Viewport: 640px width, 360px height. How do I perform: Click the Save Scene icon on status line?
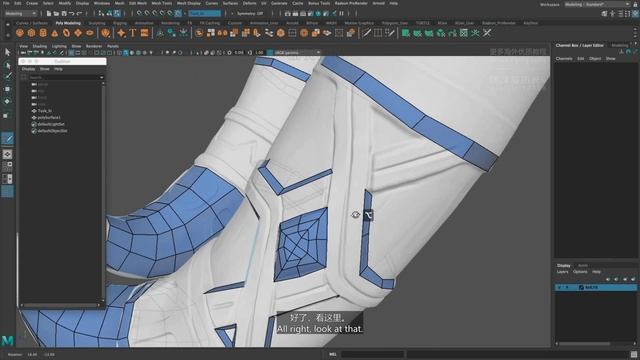click(64, 13)
